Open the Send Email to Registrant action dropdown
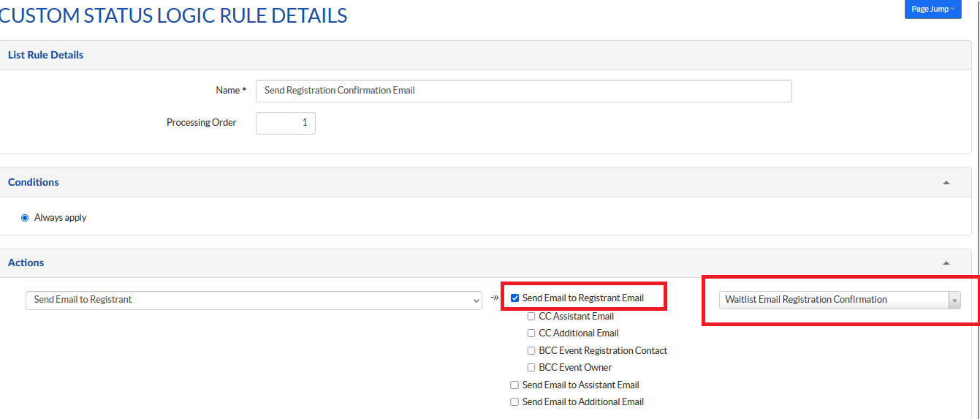The height and width of the screenshot is (419, 980). tap(254, 300)
